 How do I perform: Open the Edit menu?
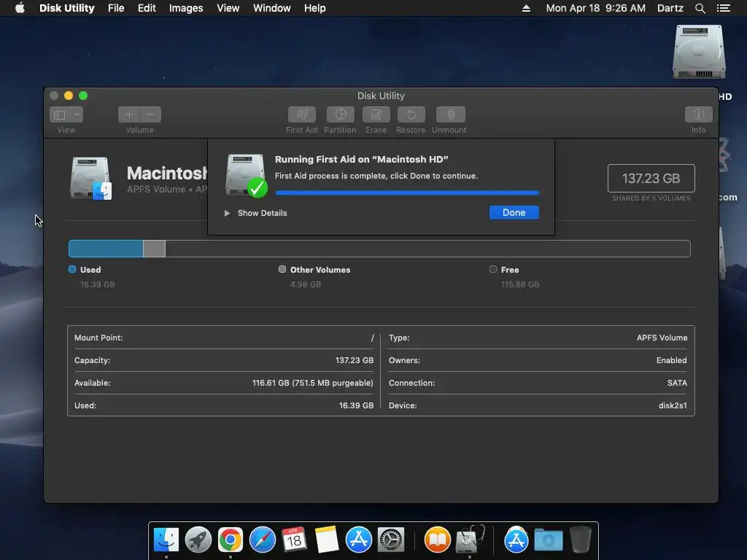point(147,8)
